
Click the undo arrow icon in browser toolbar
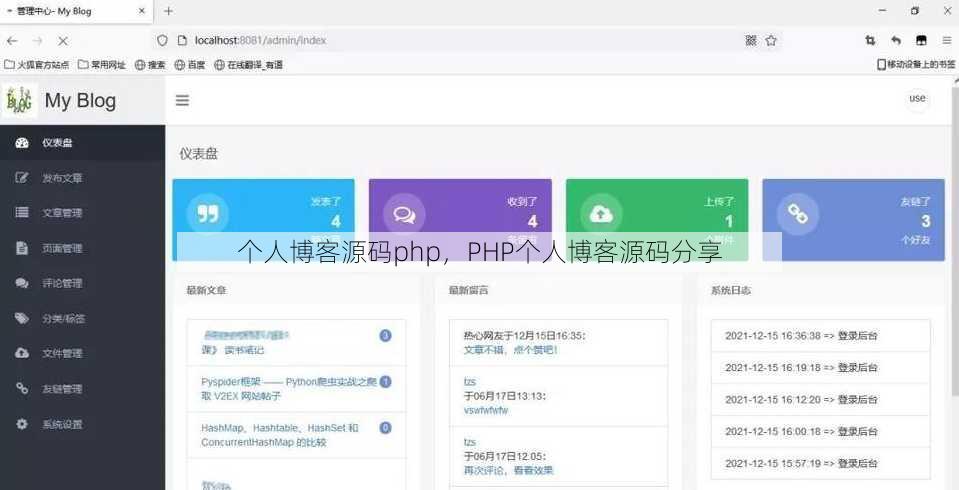pos(896,40)
